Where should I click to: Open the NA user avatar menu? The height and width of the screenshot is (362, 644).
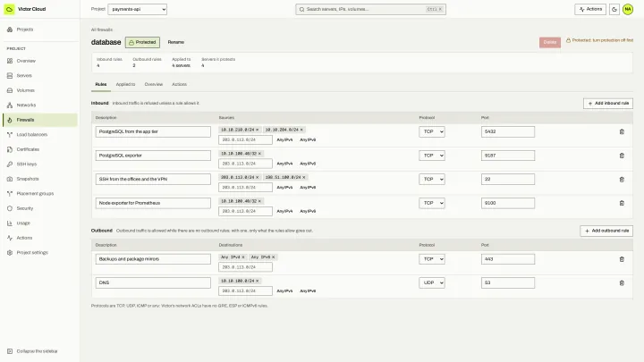tap(628, 9)
